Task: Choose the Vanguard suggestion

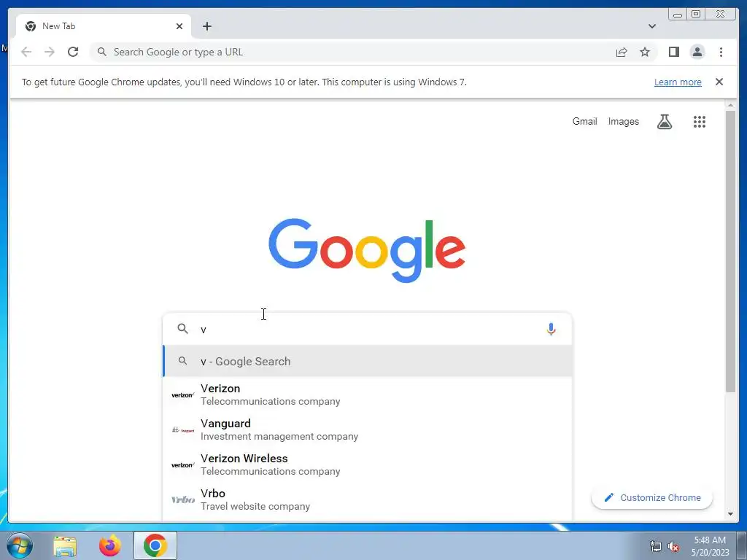Action: (x=367, y=429)
